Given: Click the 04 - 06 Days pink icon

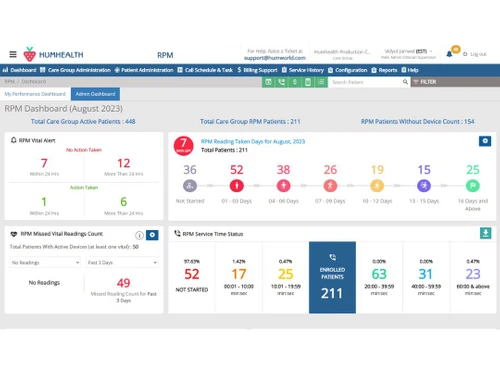Looking at the screenshot, I should (283, 186).
